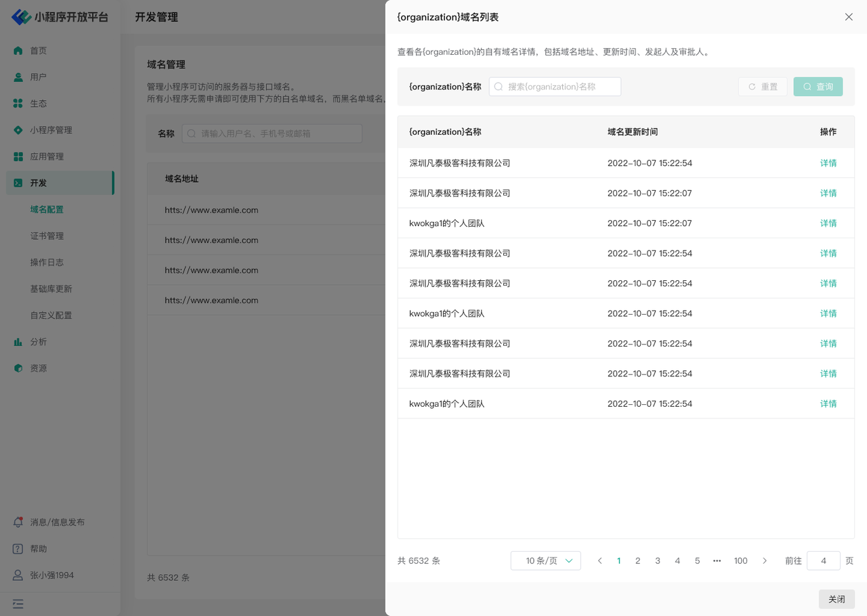The width and height of the screenshot is (867, 616).
Task: Click the home icon beside 首页
Action: point(18,51)
